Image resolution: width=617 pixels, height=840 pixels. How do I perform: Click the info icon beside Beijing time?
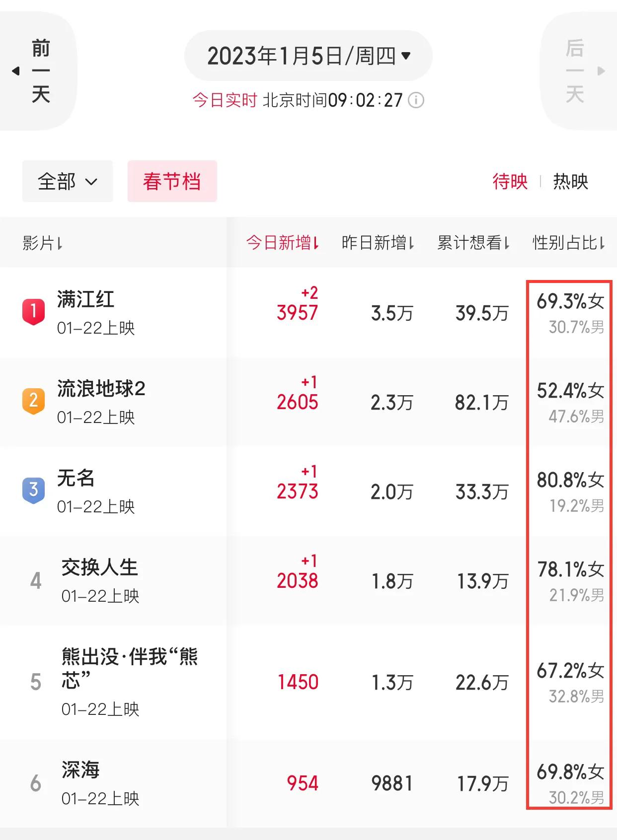416,100
